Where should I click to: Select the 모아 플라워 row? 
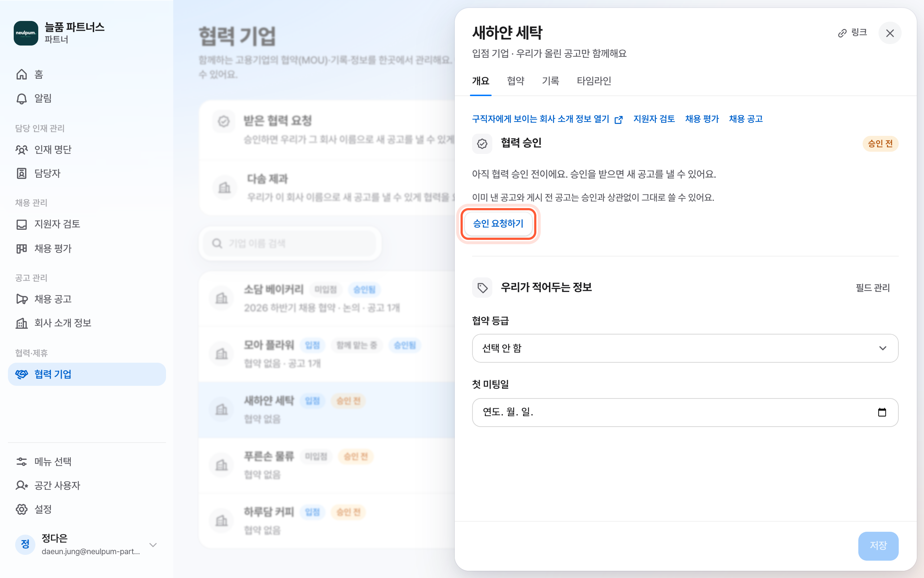[327, 354]
